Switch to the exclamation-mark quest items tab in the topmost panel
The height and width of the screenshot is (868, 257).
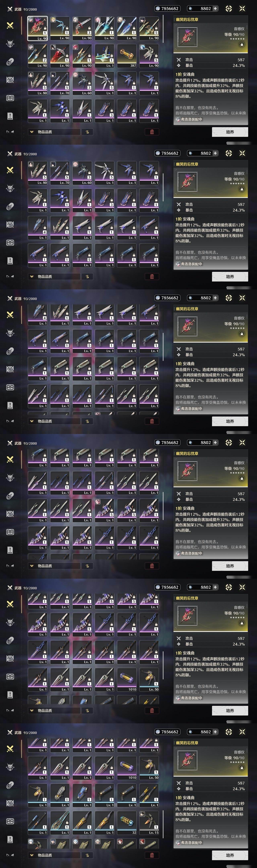(x=10, y=116)
